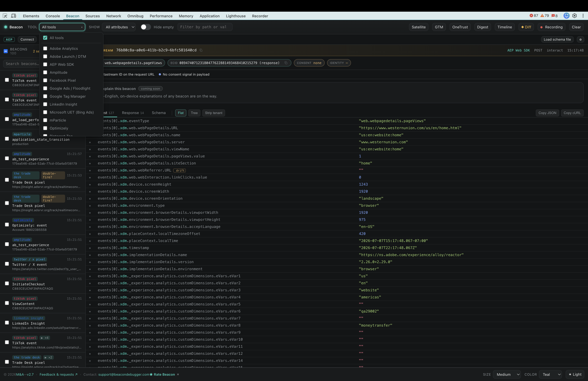Star the placeContext.localTime row
The height and width of the screenshot is (381, 588).
click(x=90, y=241)
